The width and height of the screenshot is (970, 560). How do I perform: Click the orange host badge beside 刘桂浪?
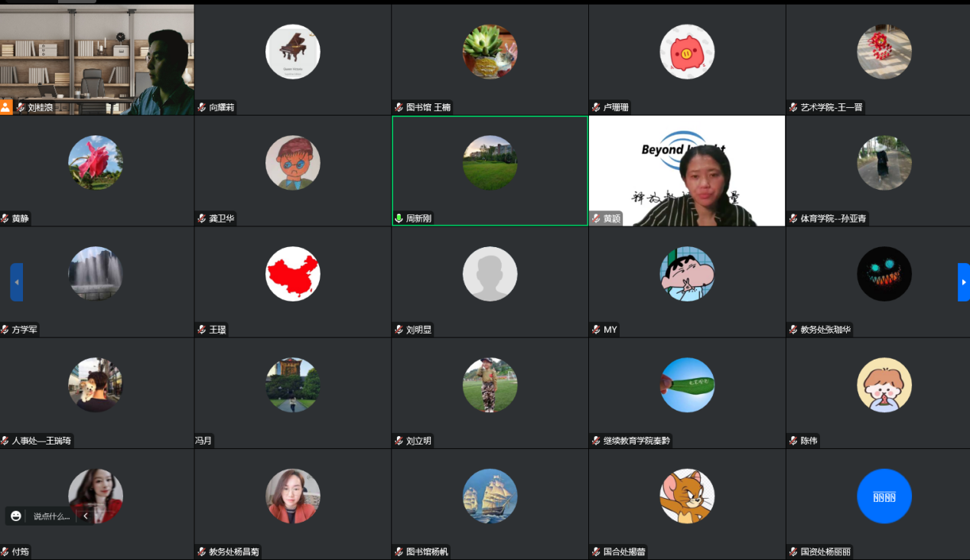pos(6,107)
